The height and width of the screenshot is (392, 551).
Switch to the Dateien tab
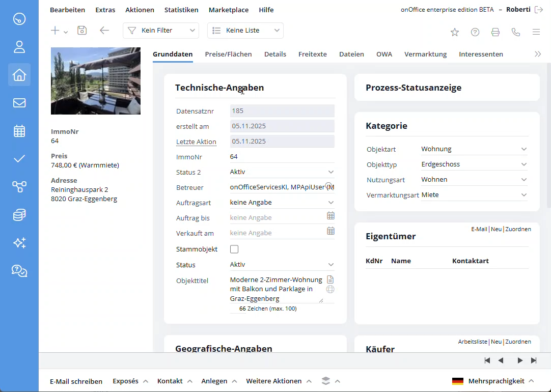tap(351, 54)
